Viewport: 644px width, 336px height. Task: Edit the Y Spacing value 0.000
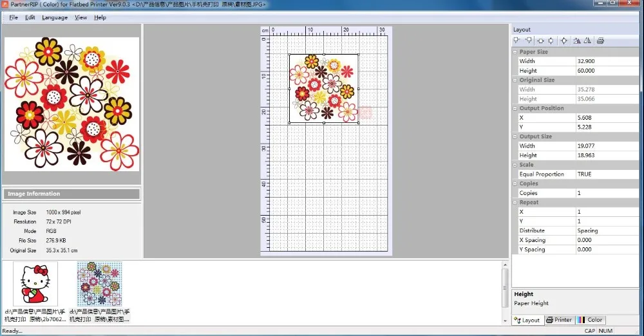click(x=607, y=250)
